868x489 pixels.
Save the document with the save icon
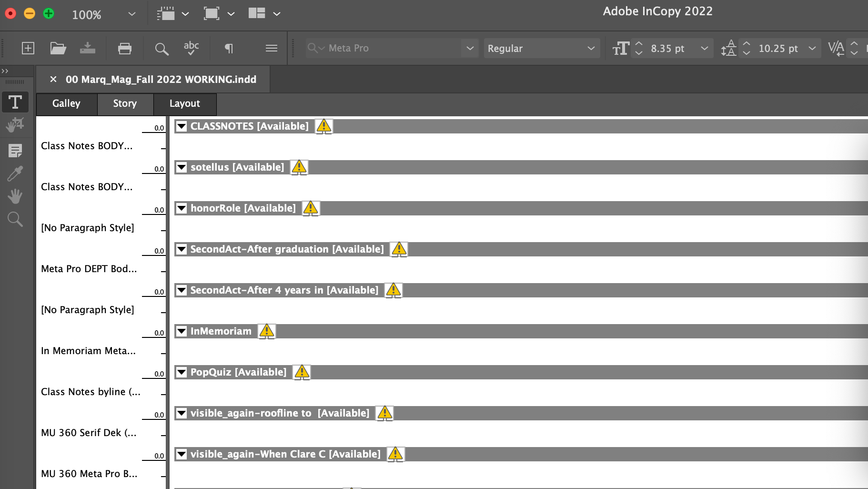(x=87, y=48)
